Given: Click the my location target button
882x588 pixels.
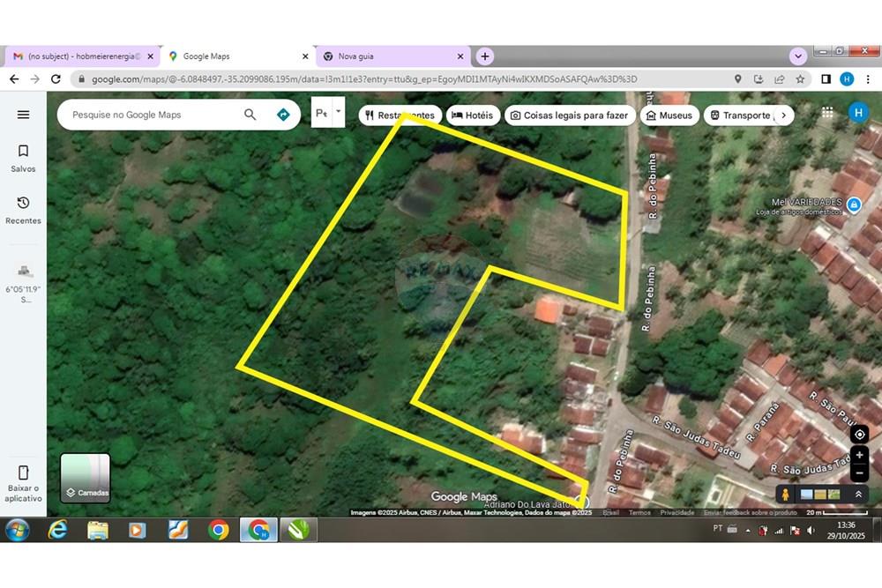Looking at the screenshot, I should tap(859, 435).
